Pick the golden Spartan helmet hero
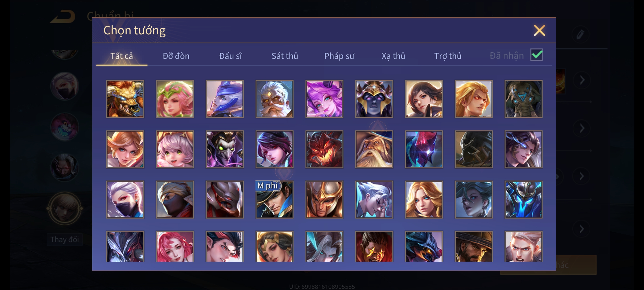Viewport: 644px width, 290px height. [x=324, y=200]
